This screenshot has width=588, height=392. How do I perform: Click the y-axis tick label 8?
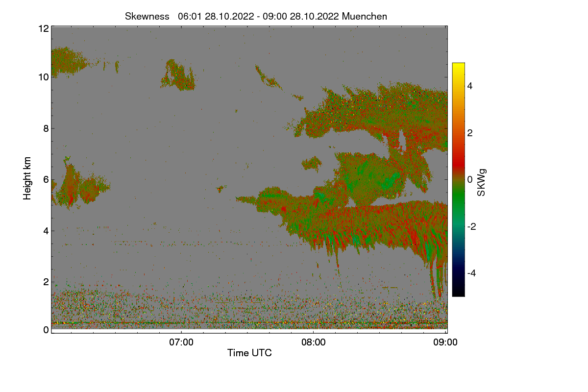46,128
